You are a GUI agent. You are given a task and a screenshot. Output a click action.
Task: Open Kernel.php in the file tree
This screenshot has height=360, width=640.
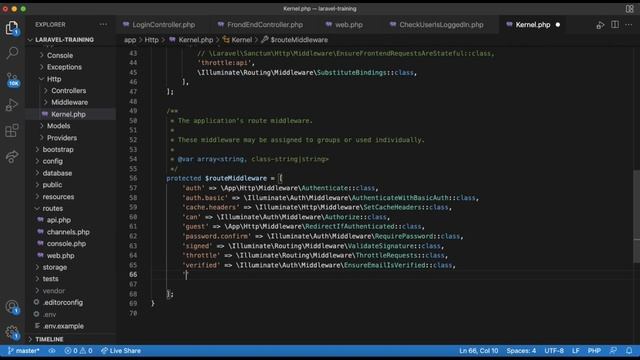click(68, 114)
